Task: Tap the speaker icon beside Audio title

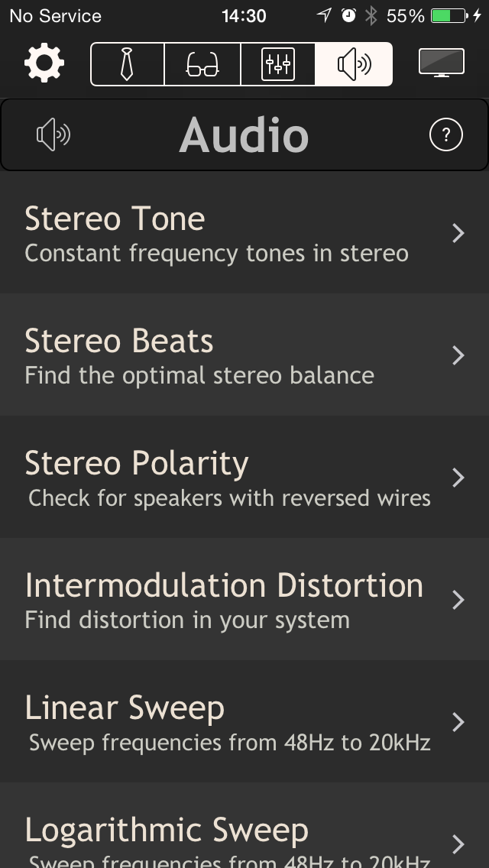Action: click(53, 134)
